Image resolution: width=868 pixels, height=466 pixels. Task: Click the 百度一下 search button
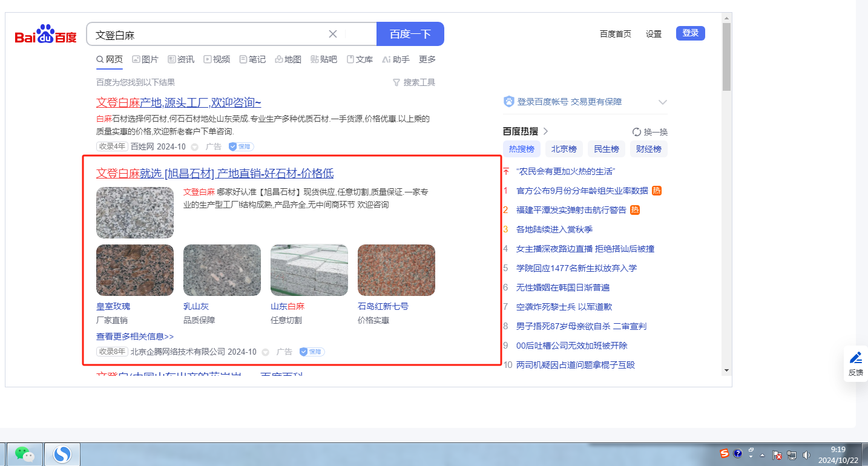pyautogui.click(x=410, y=34)
